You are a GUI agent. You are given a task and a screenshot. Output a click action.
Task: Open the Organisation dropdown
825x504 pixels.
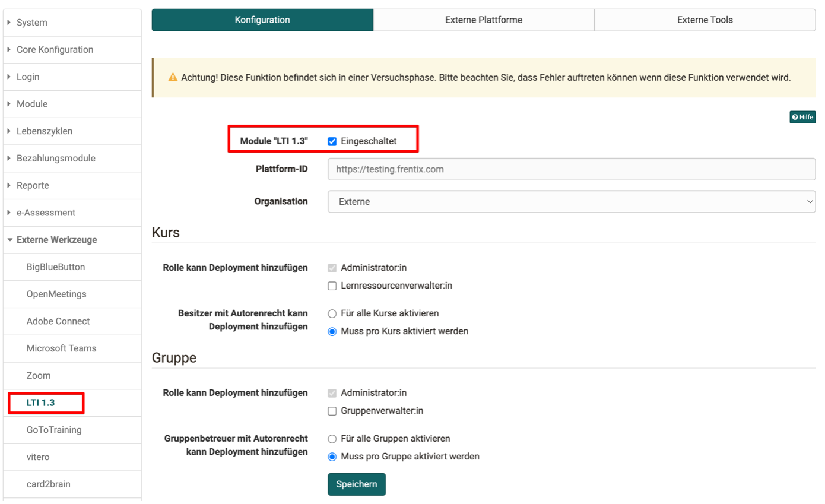click(x=571, y=202)
